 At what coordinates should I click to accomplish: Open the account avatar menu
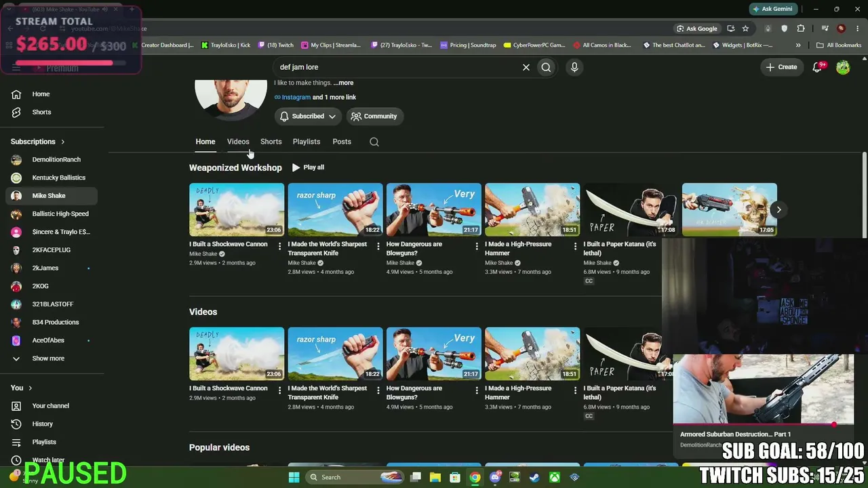point(843,67)
